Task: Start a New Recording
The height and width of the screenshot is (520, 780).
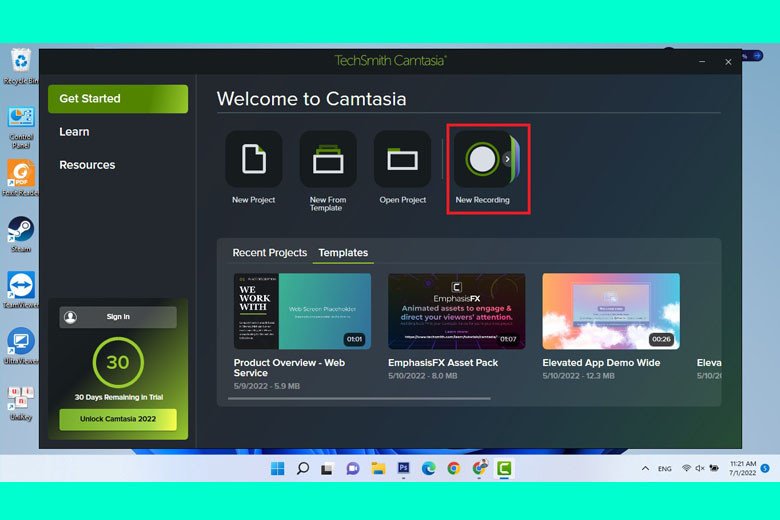Action: 482,159
